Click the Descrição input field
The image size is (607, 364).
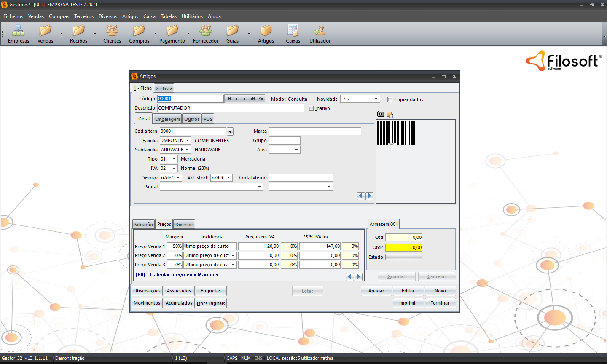[x=230, y=108]
